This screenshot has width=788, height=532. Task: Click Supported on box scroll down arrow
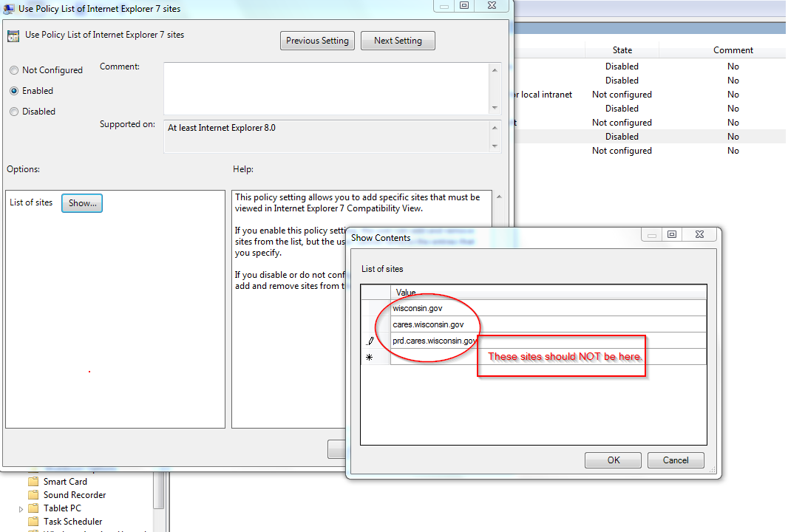[495, 146]
